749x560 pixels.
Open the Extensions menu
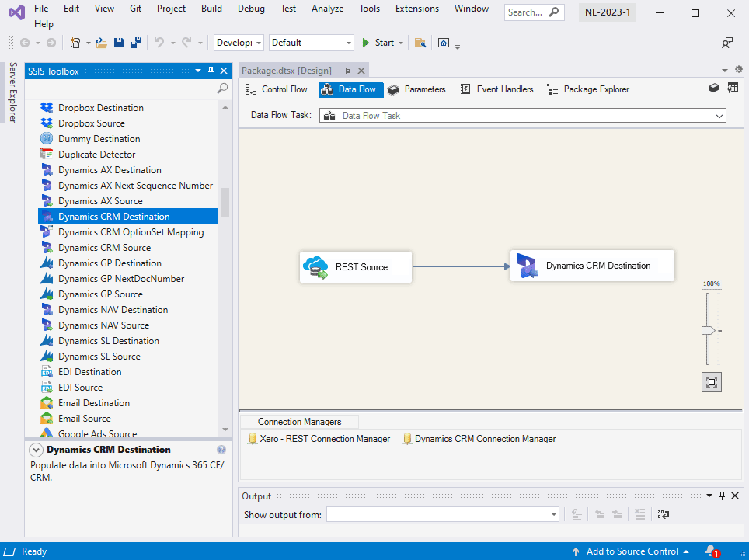pos(417,9)
